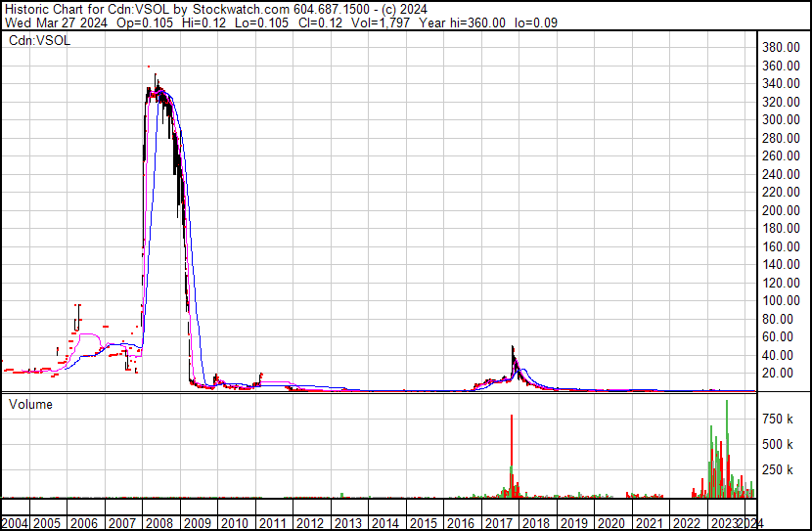Click the 750 k volume axis label
The width and height of the screenshot is (812, 531).
click(x=779, y=419)
